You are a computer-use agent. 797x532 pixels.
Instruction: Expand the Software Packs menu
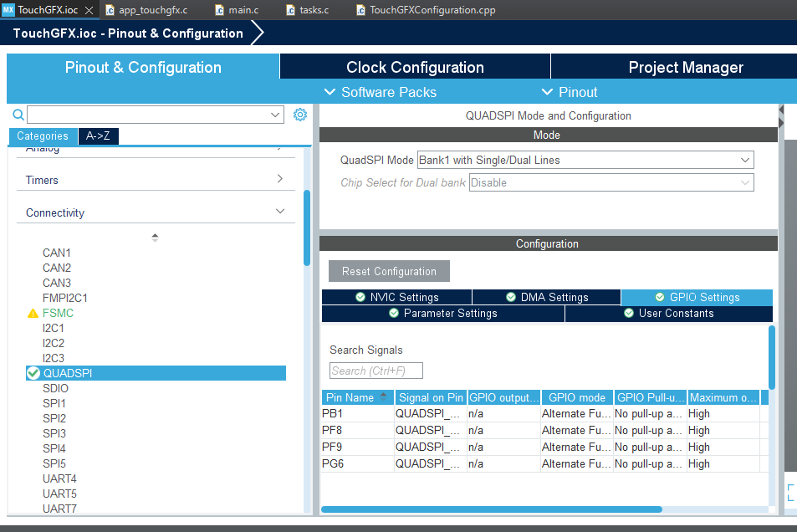coord(380,92)
